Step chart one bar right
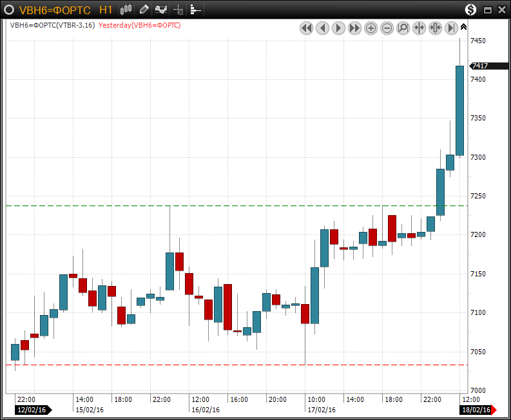Viewport: 511px width, 420px height. (x=338, y=28)
